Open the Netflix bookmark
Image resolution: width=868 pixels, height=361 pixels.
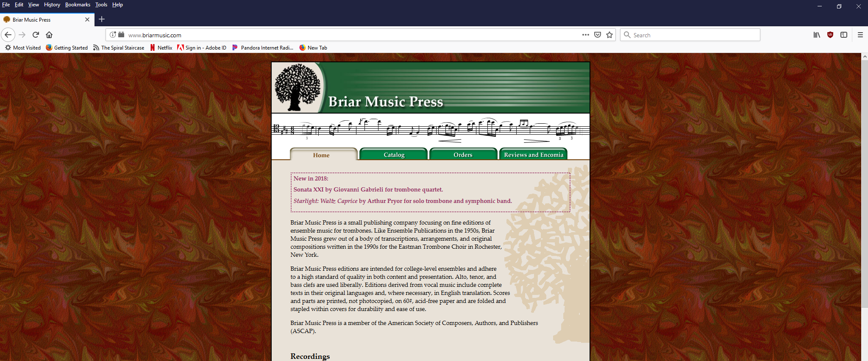pyautogui.click(x=161, y=47)
